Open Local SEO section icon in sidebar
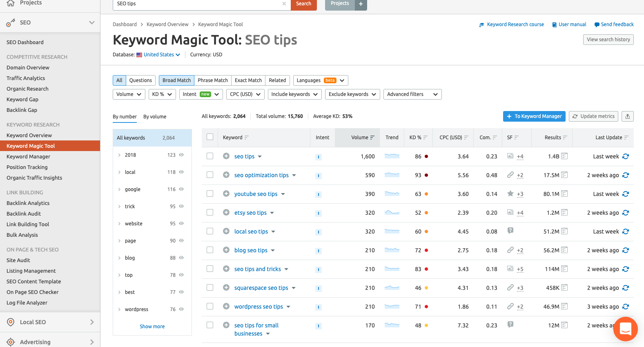The width and height of the screenshot is (644, 347). click(11, 322)
